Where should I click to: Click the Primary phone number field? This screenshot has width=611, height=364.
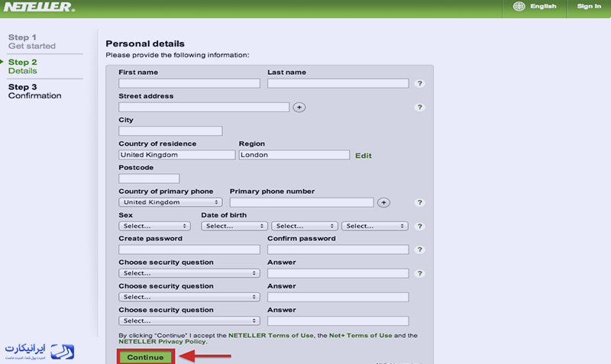click(x=302, y=202)
